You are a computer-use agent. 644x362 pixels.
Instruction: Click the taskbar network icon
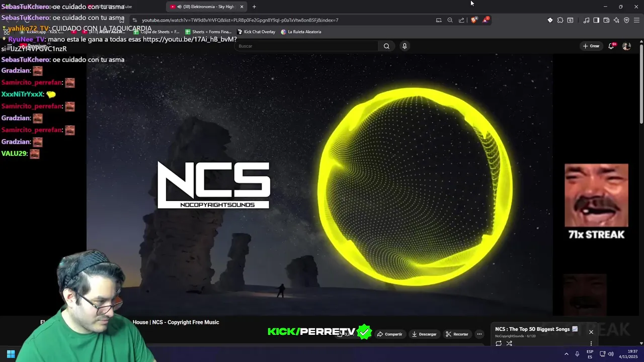click(603, 354)
